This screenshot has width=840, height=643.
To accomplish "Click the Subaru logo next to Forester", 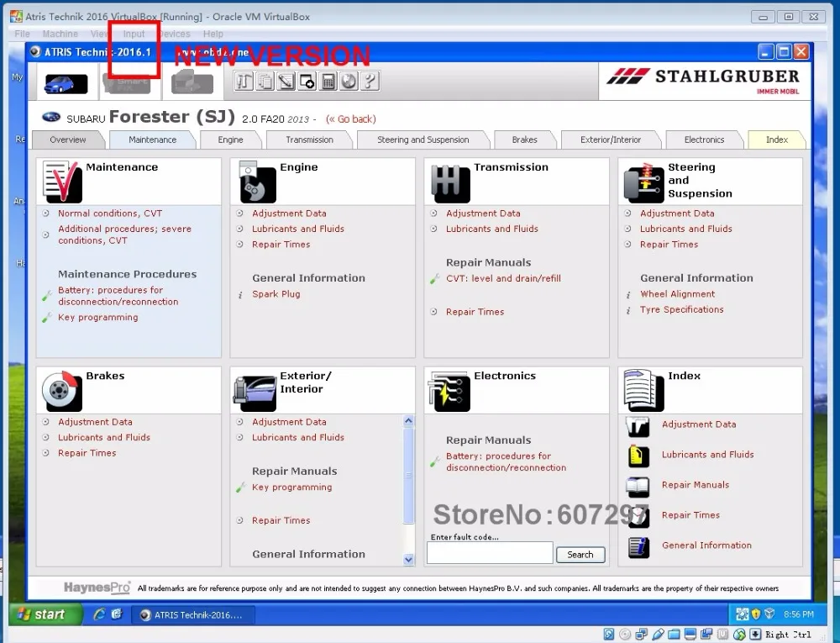I will click(51, 117).
